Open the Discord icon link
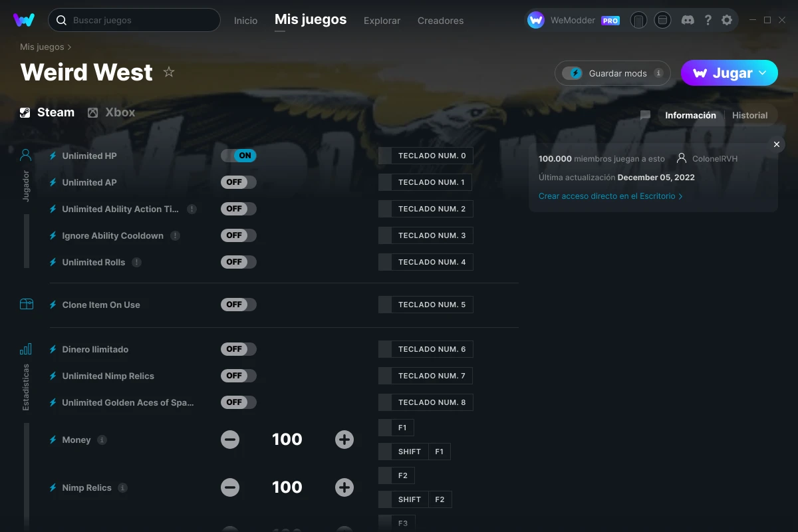This screenshot has width=798, height=532. pyautogui.click(x=688, y=21)
